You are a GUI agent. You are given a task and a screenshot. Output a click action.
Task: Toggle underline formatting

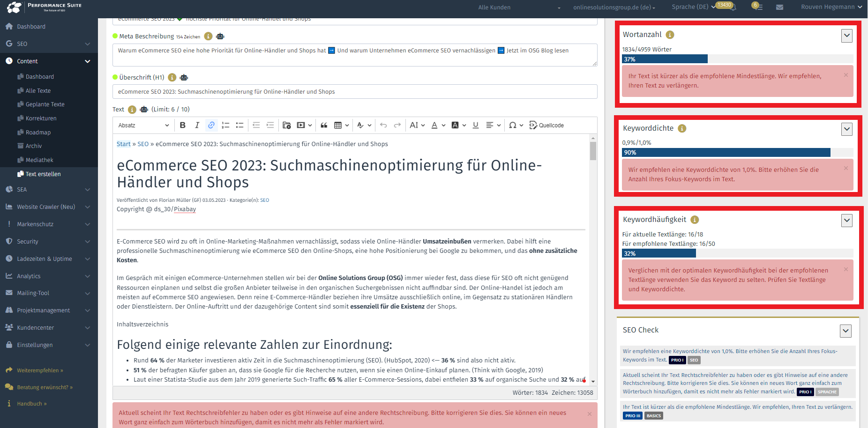coord(476,125)
